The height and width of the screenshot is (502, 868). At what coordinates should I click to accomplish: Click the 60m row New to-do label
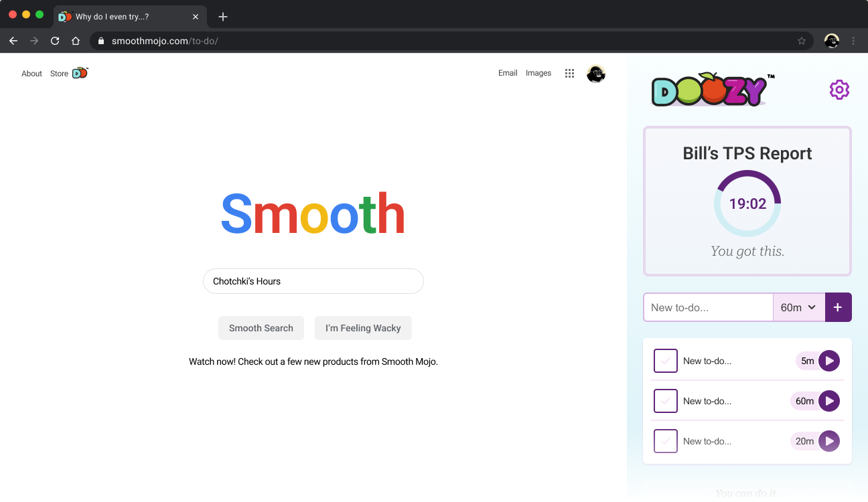[x=707, y=401]
